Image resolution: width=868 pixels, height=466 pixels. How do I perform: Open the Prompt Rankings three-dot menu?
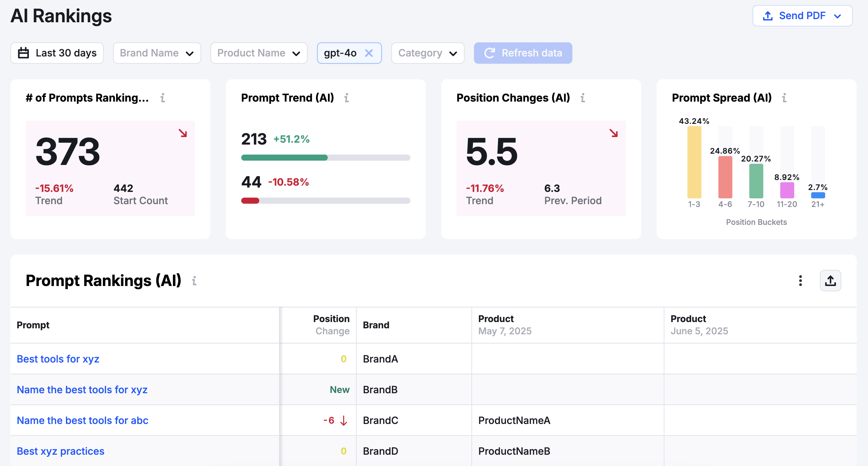click(801, 281)
